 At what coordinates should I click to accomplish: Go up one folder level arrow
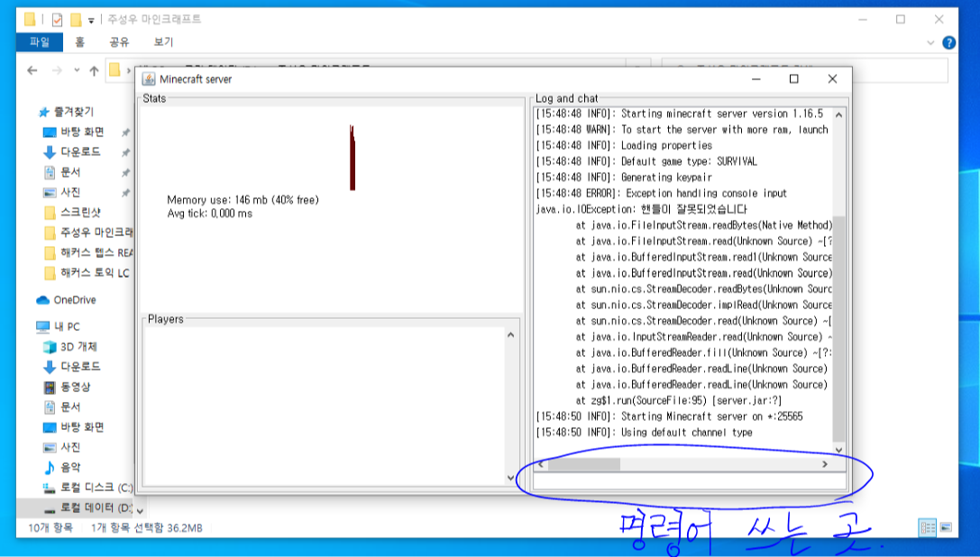(x=94, y=70)
